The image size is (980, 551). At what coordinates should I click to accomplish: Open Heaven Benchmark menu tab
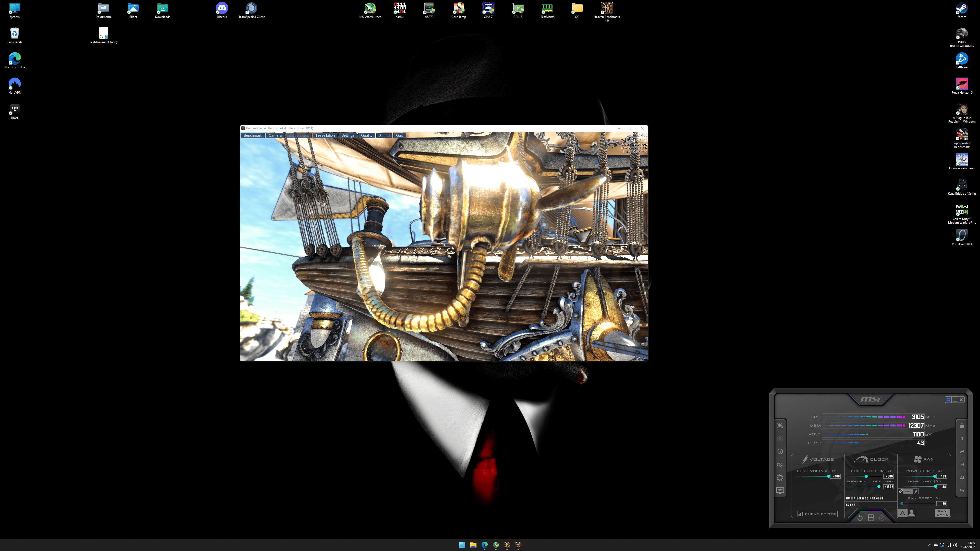click(x=253, y=135)
